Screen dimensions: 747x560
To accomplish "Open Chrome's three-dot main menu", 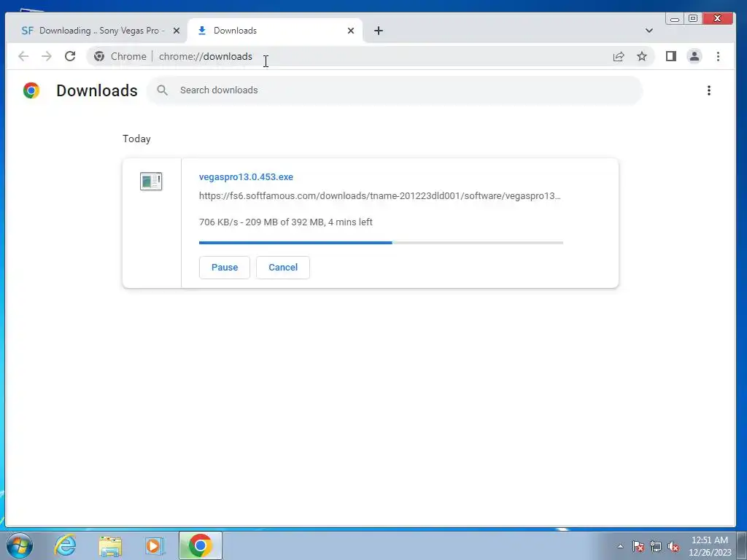I will tap(718, 56).
